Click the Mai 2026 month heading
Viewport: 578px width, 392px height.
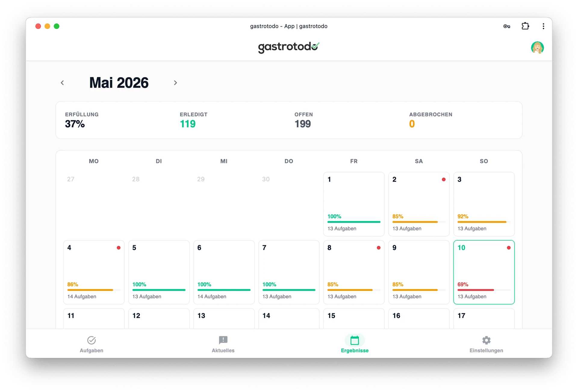(x=119, y=83)
